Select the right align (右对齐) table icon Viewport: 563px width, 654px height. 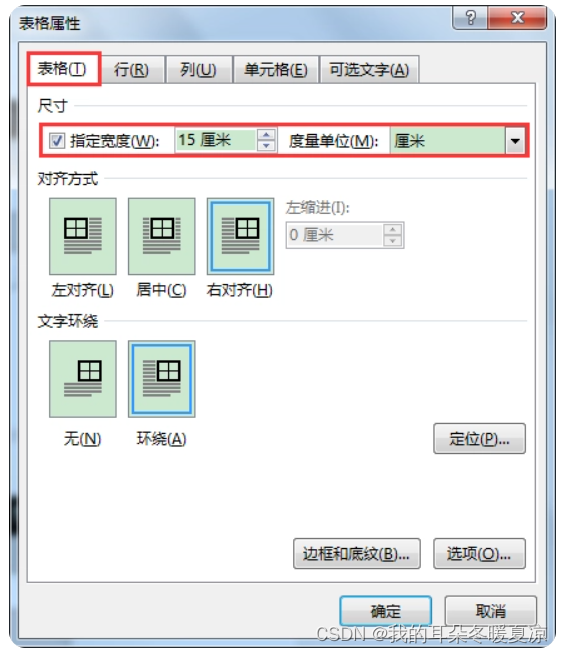coord(241,236)
